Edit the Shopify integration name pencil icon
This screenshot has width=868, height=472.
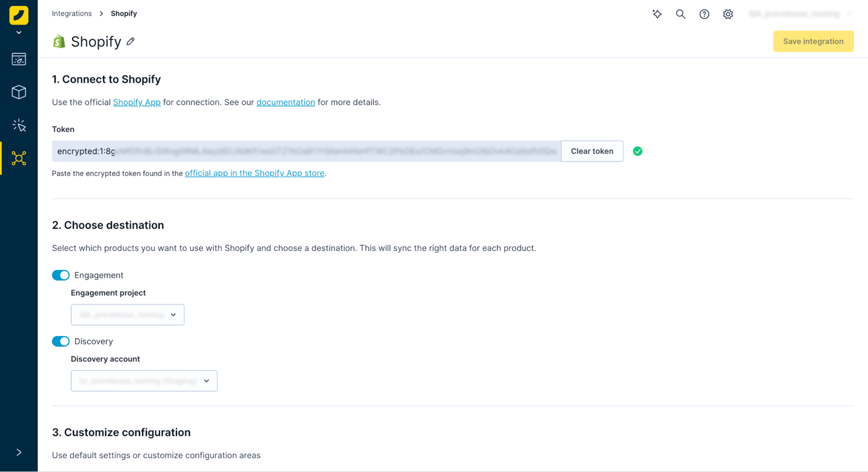pyautogui.click(x=131, y=41)
